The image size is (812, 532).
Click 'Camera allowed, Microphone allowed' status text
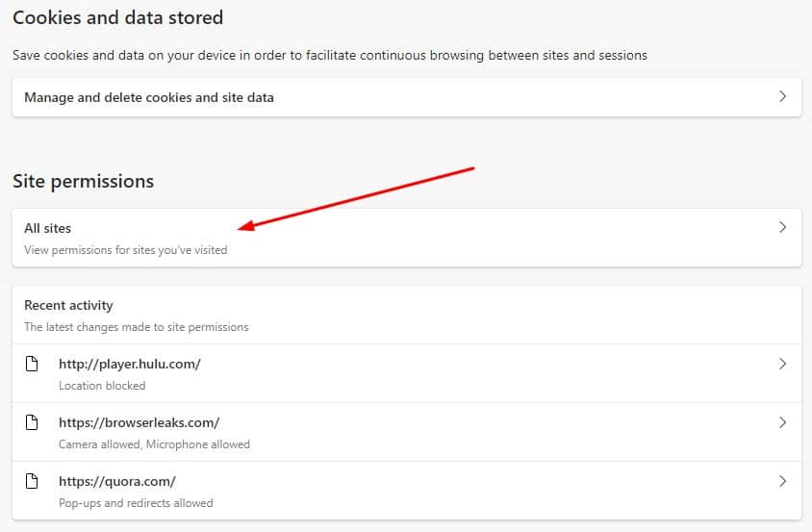154,443
